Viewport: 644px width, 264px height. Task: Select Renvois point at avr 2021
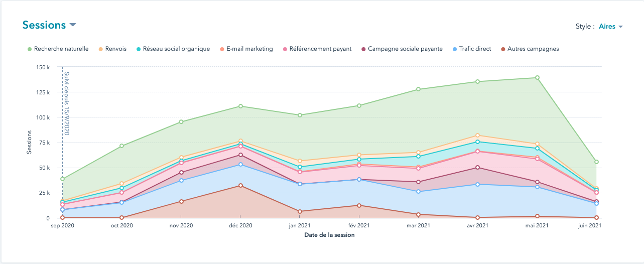477,135
